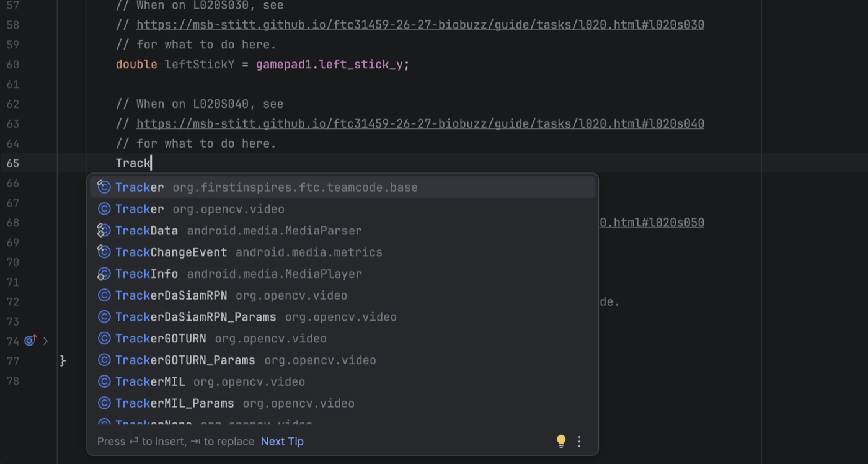Click class icon next to TrackChangeEvent

(x=104, y=252)
